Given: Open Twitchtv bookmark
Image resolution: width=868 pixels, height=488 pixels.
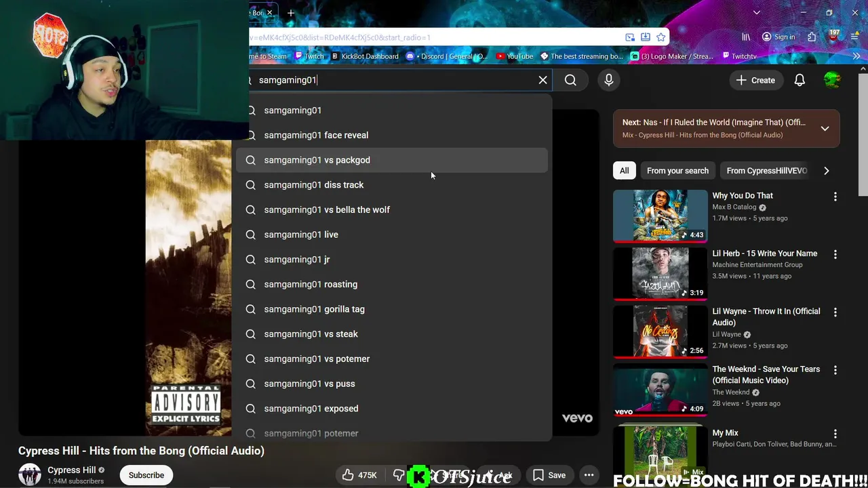Looking at the screenshot, I should [x=738, y=56].
